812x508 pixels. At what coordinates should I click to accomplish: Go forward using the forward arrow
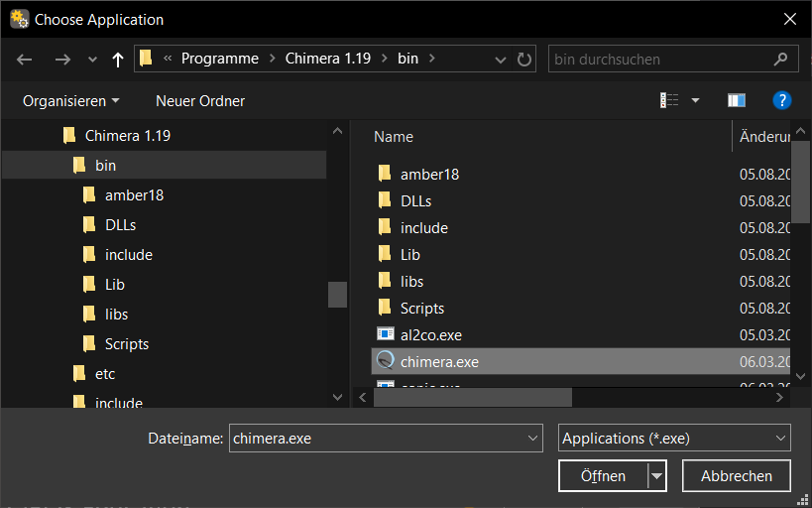click(x=62, y=60)
